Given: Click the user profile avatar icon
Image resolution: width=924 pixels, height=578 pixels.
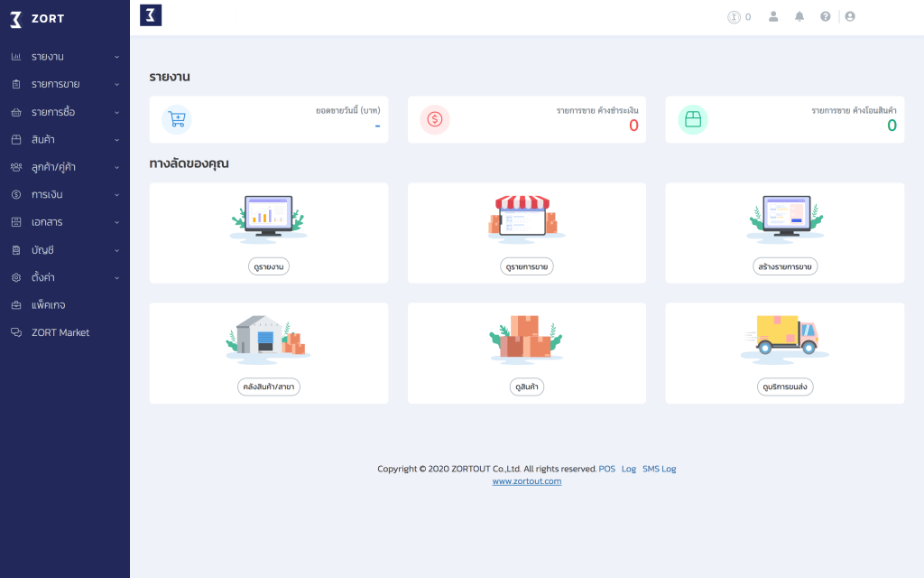Looking at the screenshot, I should [x=850, y=16].
